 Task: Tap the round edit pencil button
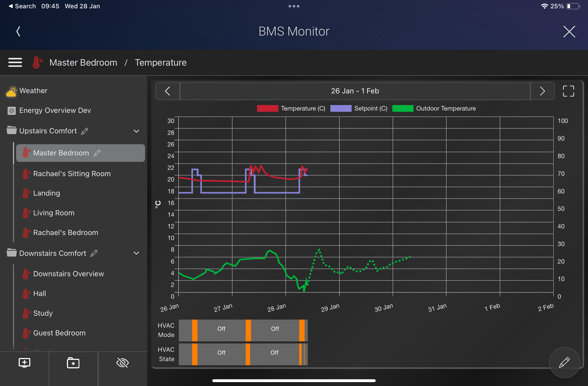(564, 362)
